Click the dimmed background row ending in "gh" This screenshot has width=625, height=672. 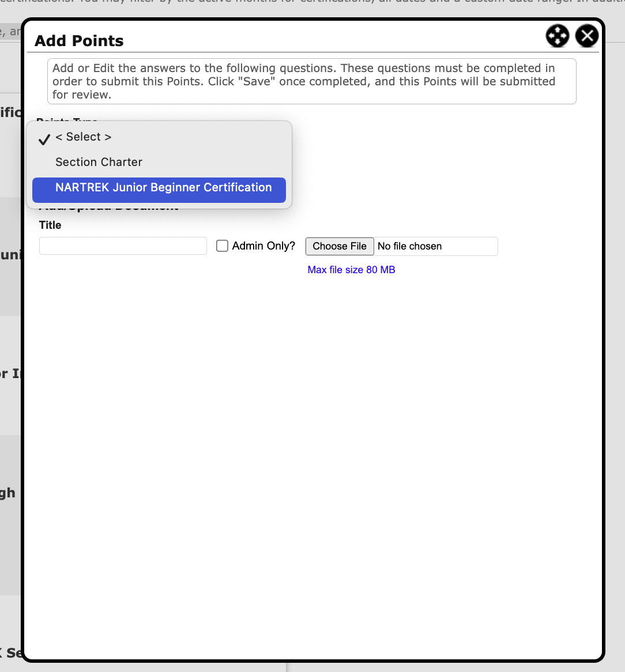pos(9,493)
